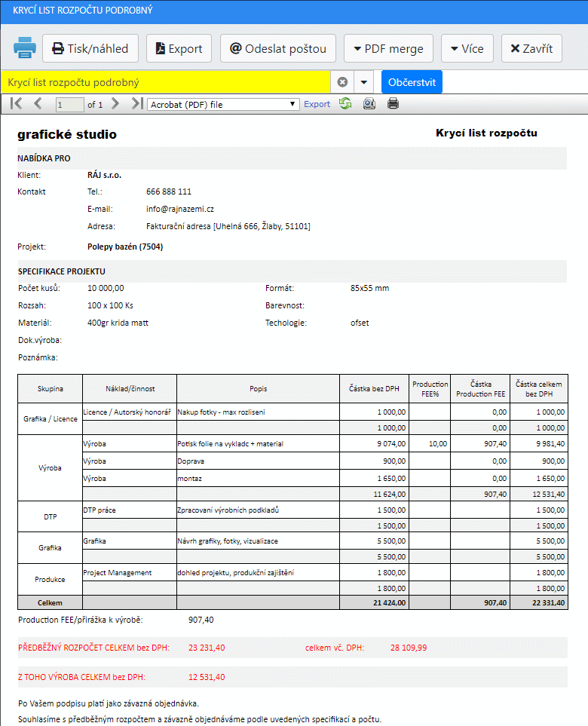Click the Náklad/činnost column header
The width and height of the screenshot is (588, 726).
pos(130,389)
